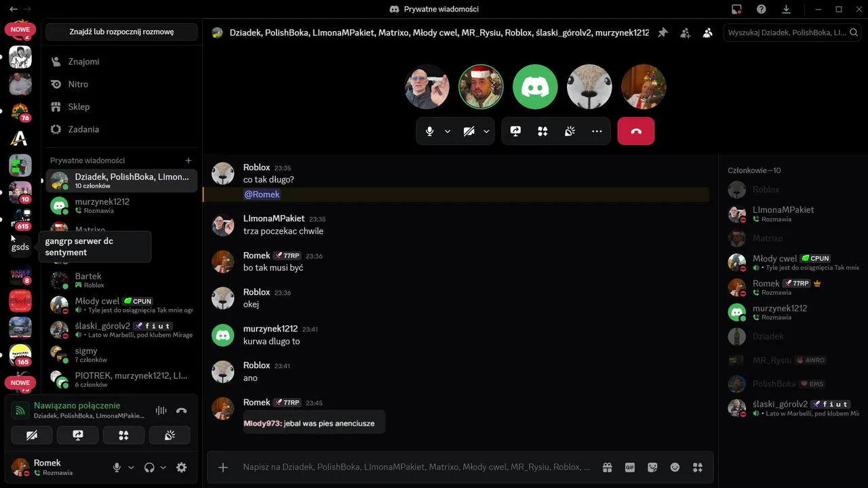
Task: Expand microphone options arrow in call controls
Action: [448, 131]
